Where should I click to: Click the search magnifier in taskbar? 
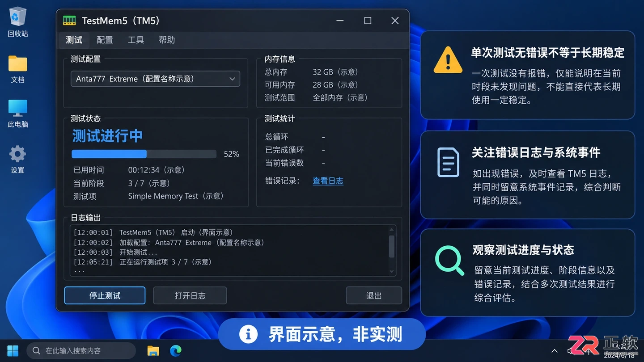(36, 351)
